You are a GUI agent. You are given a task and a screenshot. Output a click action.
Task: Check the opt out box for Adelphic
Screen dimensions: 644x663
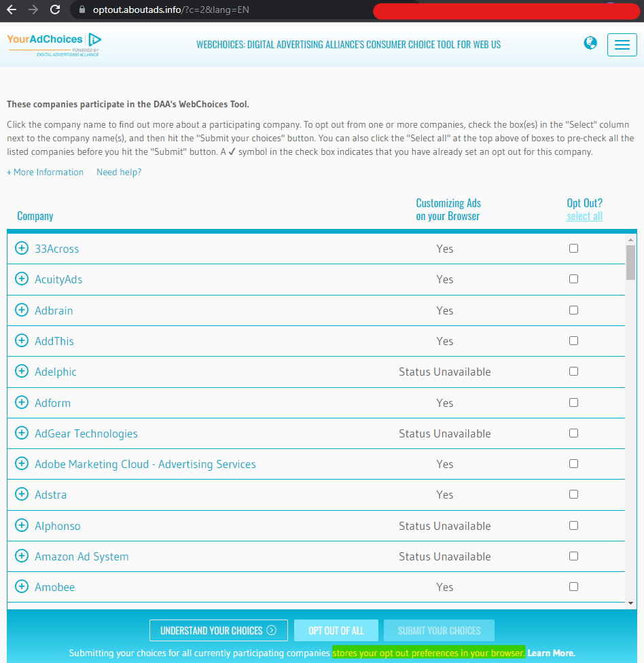coord(573,372)
